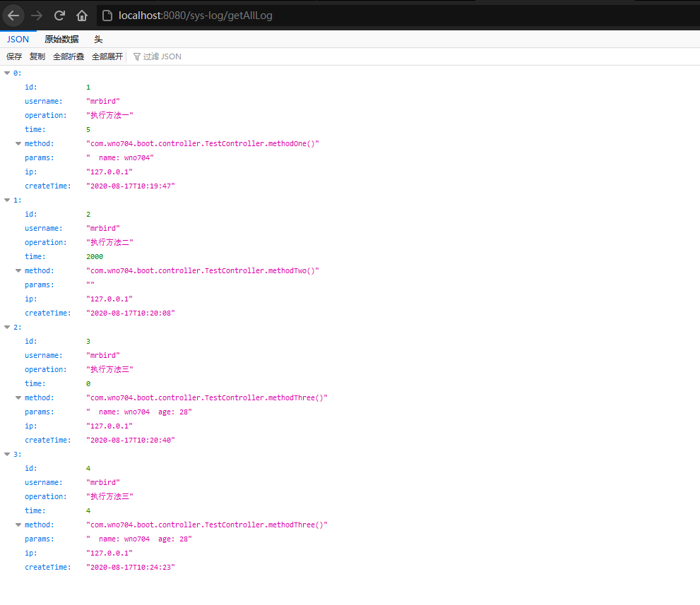Collapse the JSON item 0 node
Image resolution: width=700 pixels, height=605 pixels.
pos(7,73)
